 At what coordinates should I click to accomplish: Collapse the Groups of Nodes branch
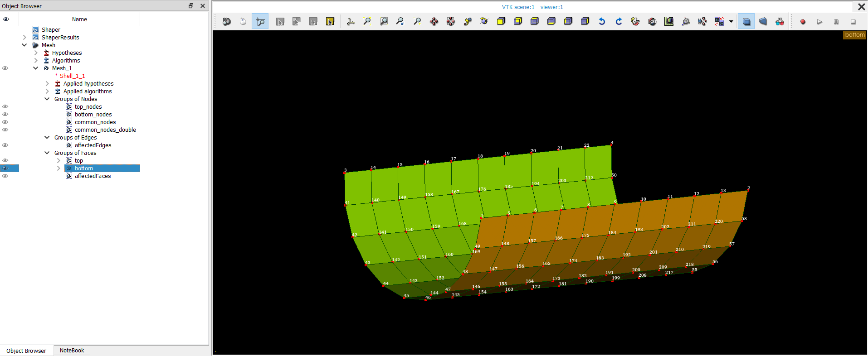(x=47, y=99)
